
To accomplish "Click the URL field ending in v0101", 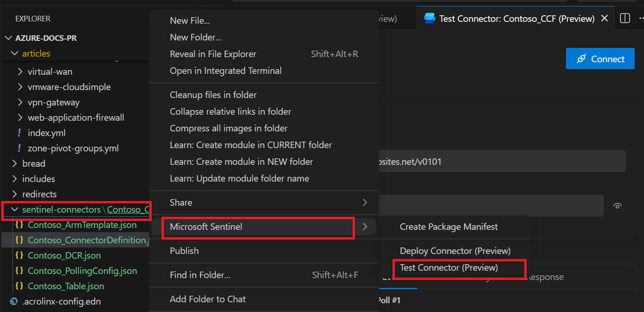I will [x=501, y=162].
